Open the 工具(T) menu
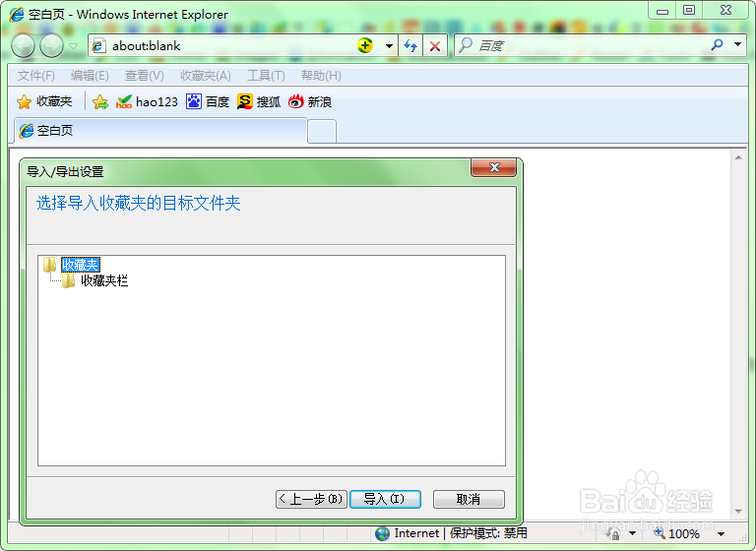 coord(266,76)
